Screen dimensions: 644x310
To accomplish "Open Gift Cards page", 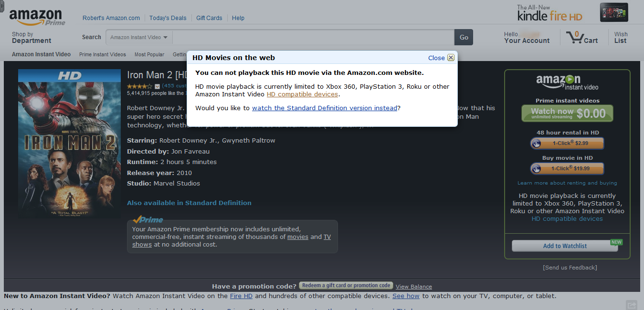I will (x=209, y=18).
